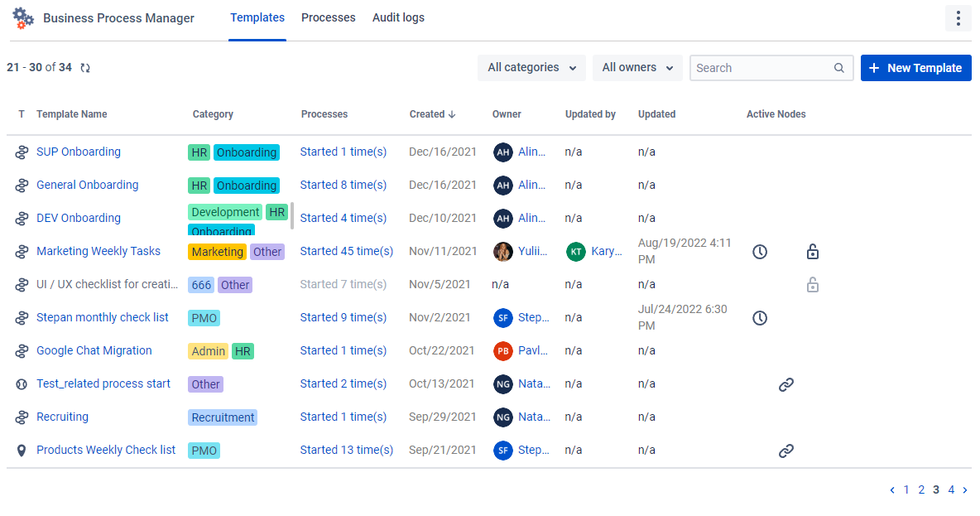Open the Audit logs tab
Viewport: 980px width, 516px height.
pyautogui.click(x=398, y=17)
